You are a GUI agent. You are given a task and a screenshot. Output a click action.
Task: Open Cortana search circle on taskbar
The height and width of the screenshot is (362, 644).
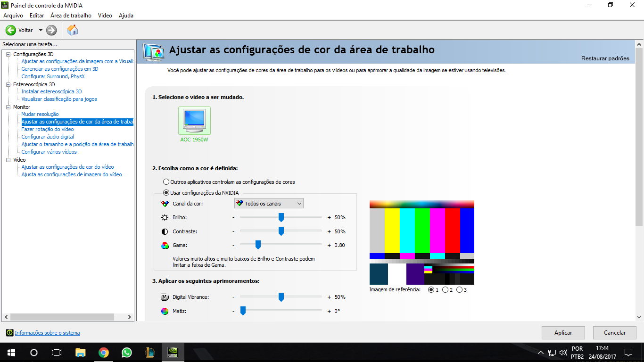33,353
